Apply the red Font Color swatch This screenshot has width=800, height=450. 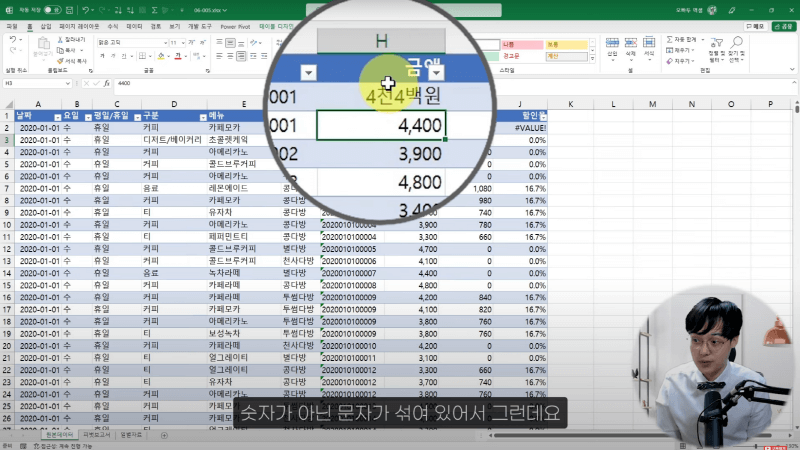point(178,56)
